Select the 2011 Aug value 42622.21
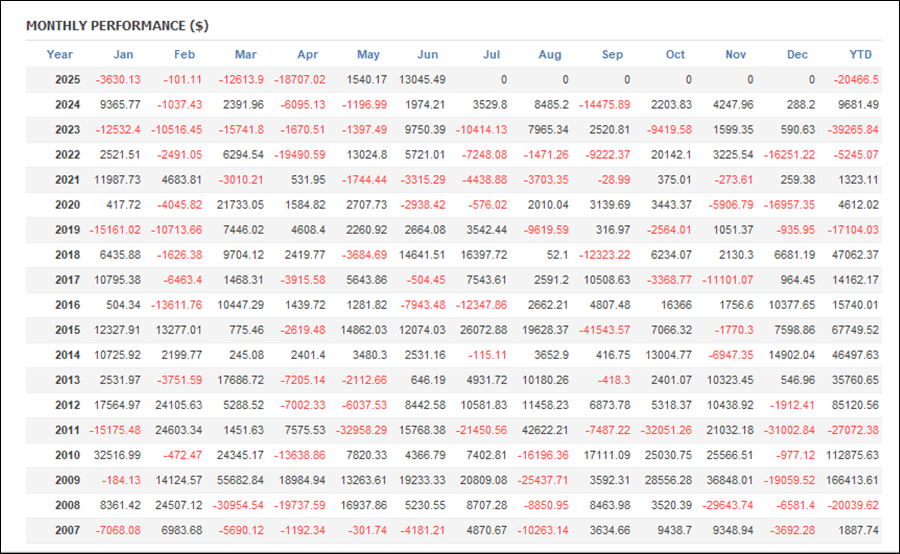This screenshot has height=554, width=900. tap(545, 430)
